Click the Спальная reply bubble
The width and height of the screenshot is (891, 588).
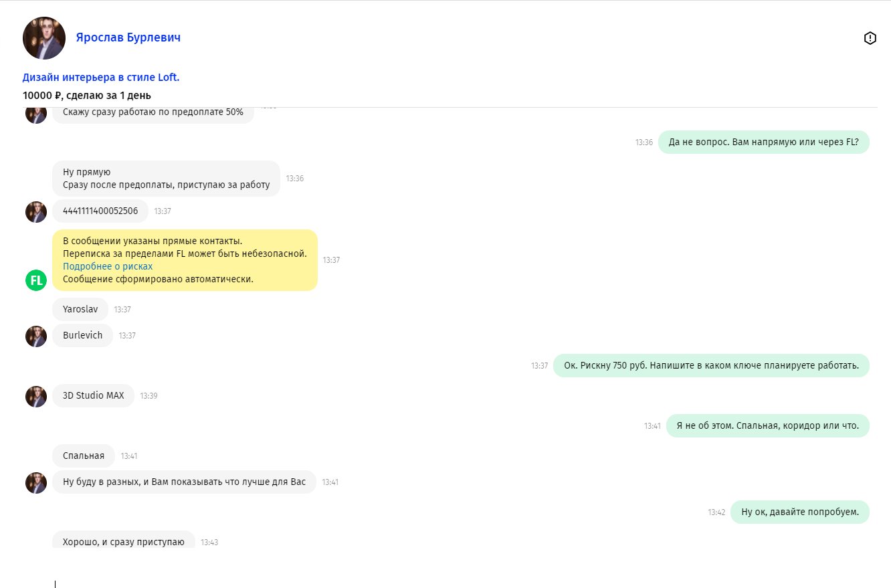[84, 456]
